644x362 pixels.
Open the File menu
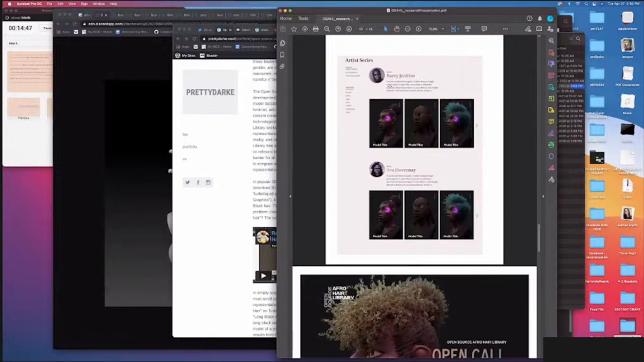pos(49,4)
